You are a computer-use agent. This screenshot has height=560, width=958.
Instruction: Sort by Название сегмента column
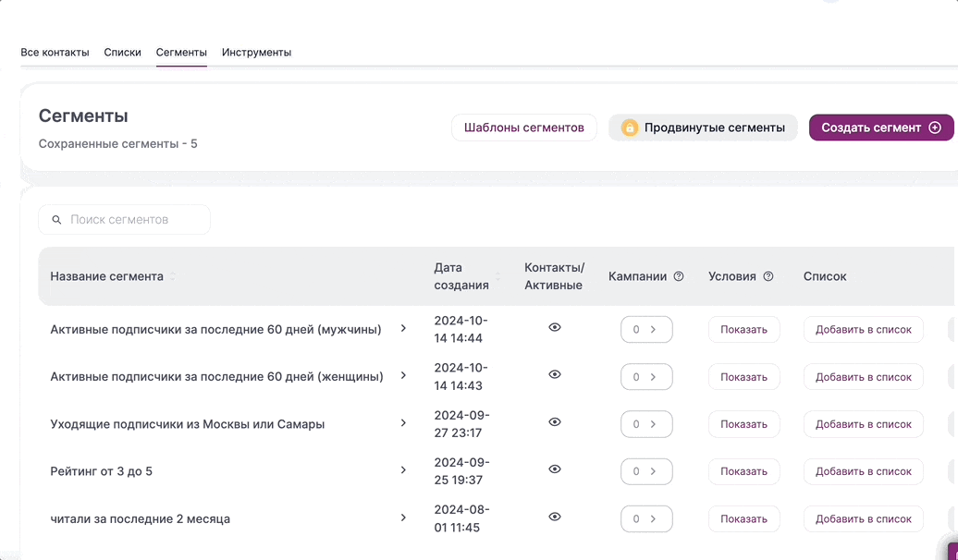point(172,276)
